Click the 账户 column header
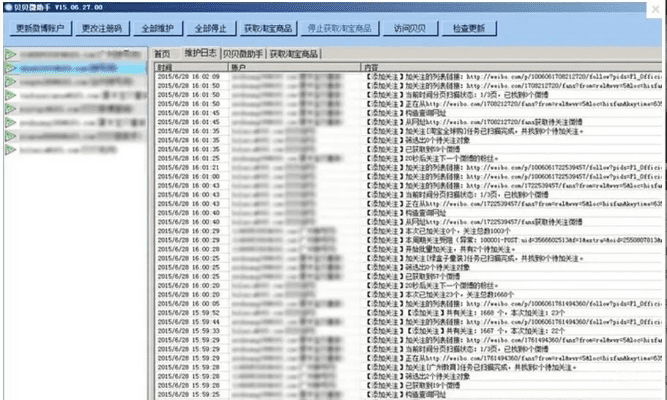Viewport: 667px width, 400px height. (294, 67)
